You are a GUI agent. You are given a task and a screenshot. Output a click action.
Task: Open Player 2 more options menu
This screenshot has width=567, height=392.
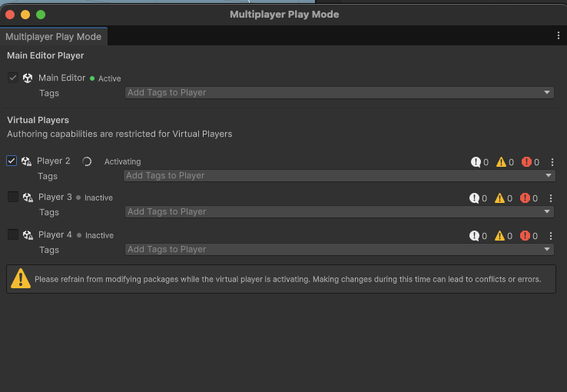[x=552, y=162]
